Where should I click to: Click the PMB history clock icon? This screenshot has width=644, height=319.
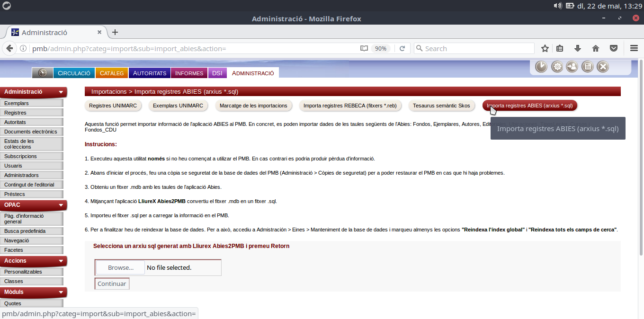541,67
